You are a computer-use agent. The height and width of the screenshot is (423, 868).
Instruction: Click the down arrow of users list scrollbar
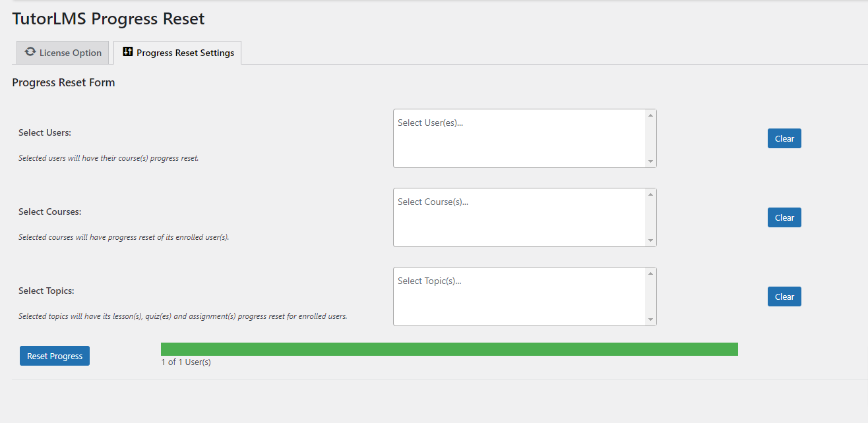[x=650, y=161]
